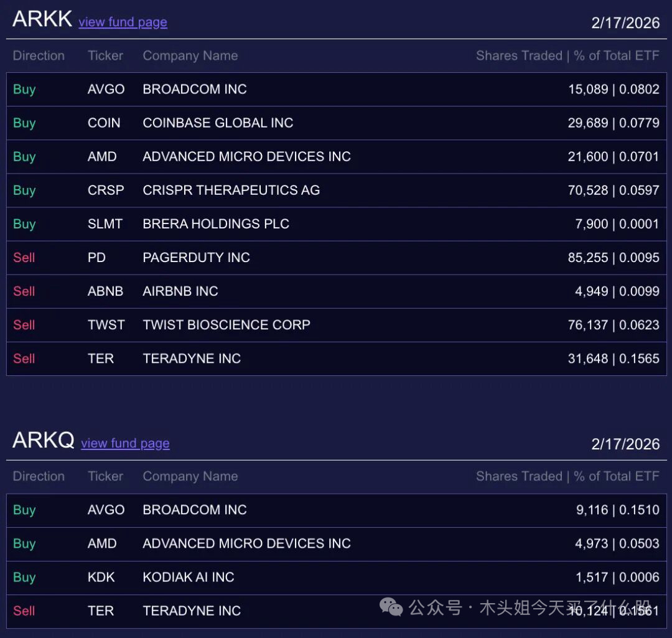Click ARKK Shares Traded | % of Total ETF header
Image resolution: width=672 pixels, height=638 pixels.
point(567,55)
